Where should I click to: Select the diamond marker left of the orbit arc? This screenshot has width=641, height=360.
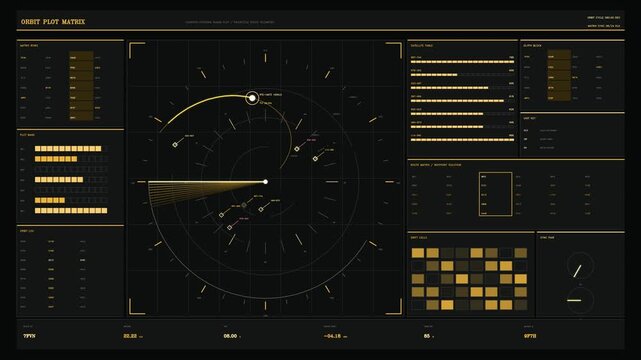click(x=175, y=145)
